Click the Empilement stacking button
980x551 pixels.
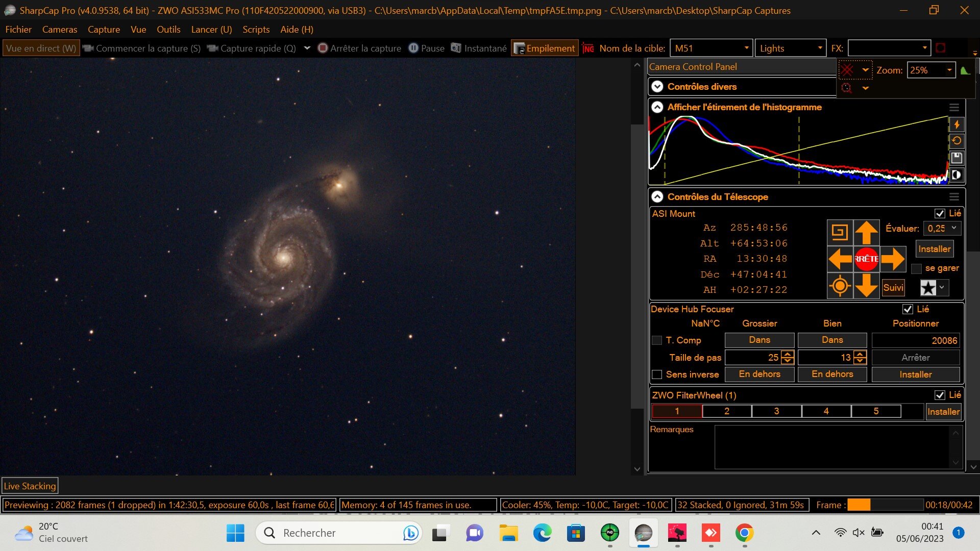[x=545, y=48]
